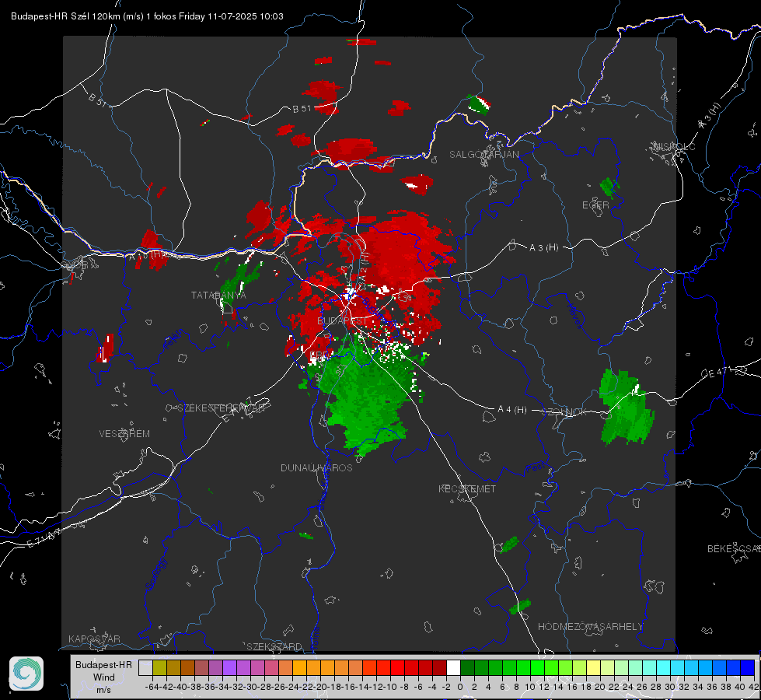
Task: Click the '42' legend value
Action: tap(754, 687)
